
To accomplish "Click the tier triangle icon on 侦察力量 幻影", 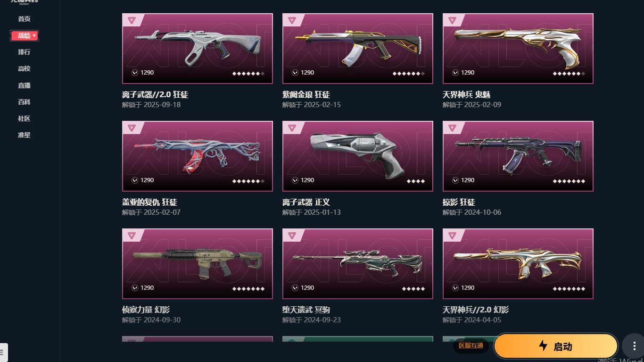I will pyautogui.click(x=132, y=236).
